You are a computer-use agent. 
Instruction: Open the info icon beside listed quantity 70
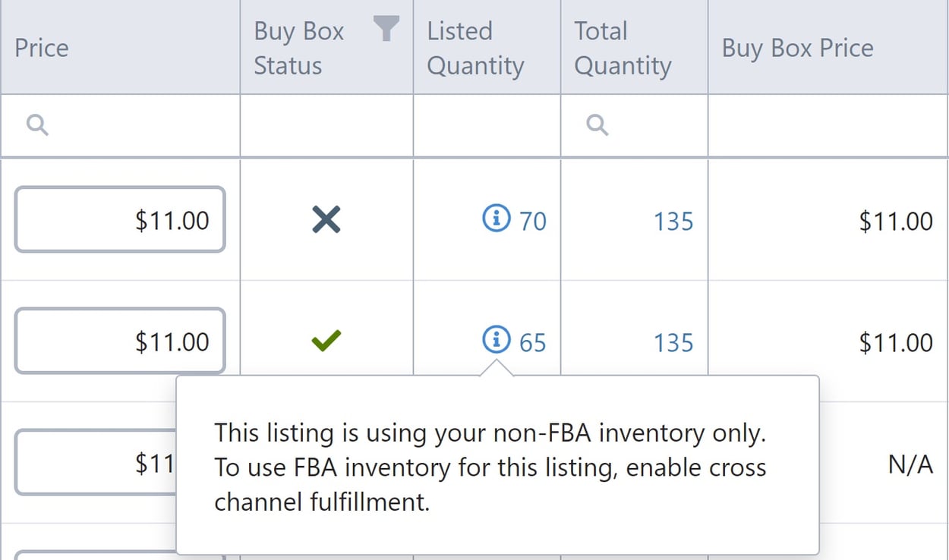497,219
